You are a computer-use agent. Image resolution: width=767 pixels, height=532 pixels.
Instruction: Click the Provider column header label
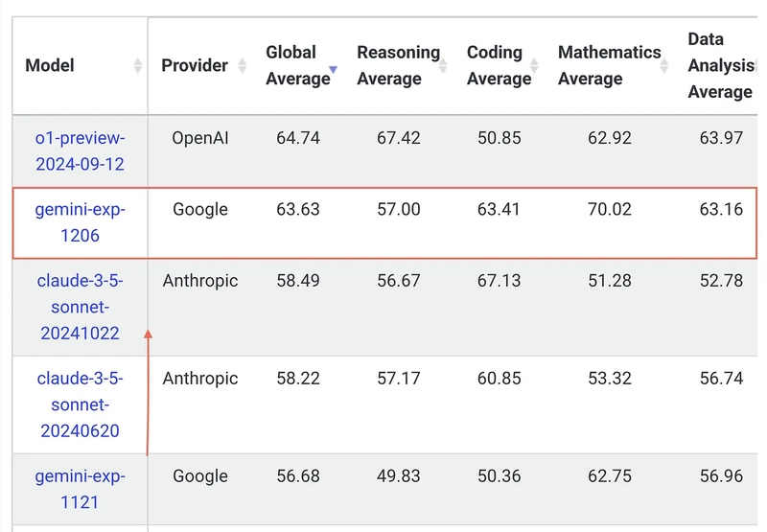195,65
